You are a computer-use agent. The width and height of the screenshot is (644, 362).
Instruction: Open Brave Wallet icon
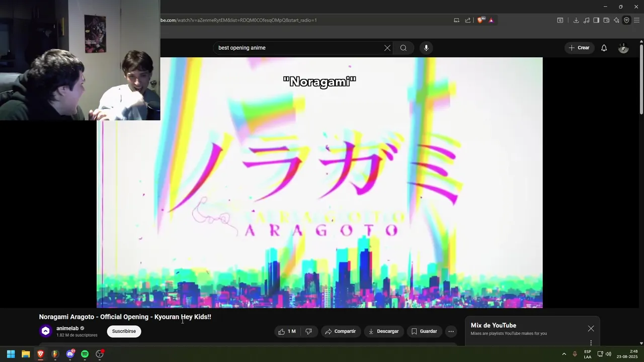pyautogui.click(x=606, y=20)
